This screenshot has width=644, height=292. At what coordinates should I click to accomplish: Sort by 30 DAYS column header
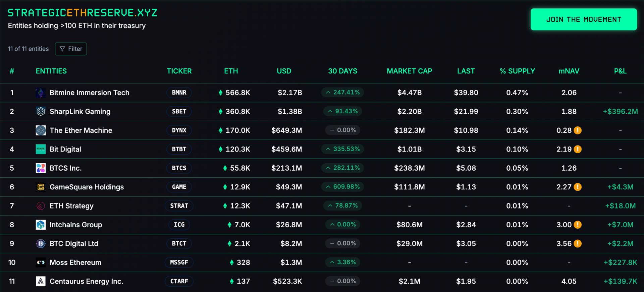click(x=342, y=71)
